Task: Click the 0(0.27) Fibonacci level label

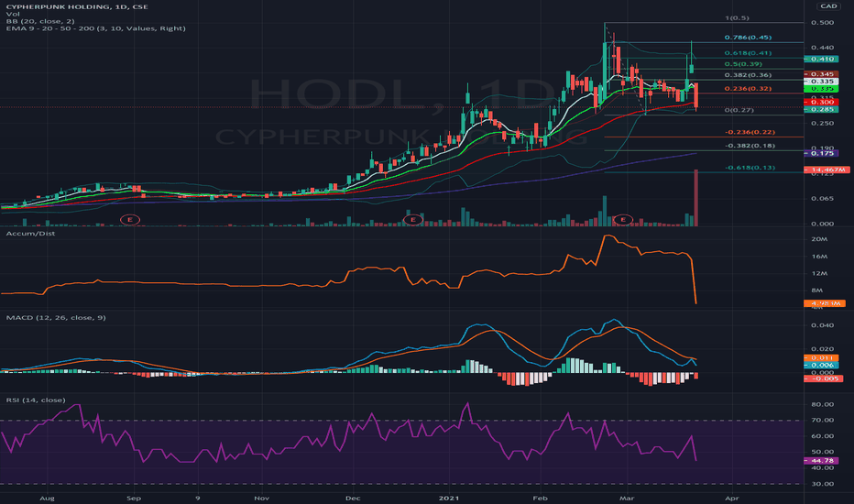Action: pyautogui.click(x=739, y=110)
